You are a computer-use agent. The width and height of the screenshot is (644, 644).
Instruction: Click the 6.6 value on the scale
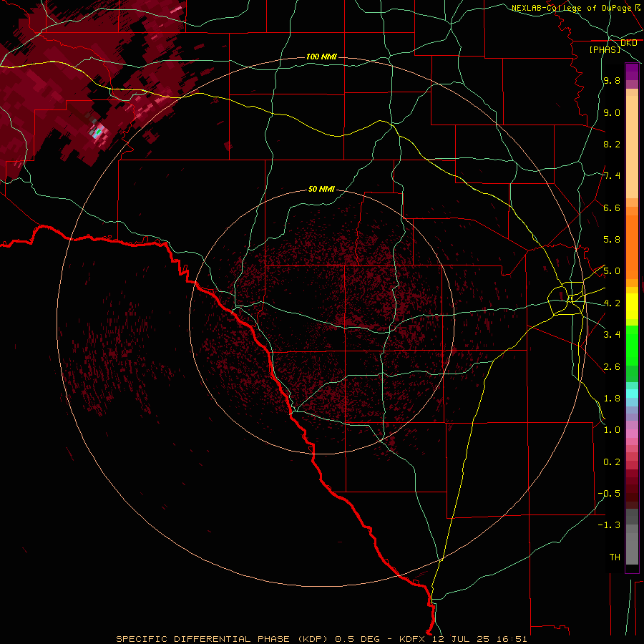[612, 208]
